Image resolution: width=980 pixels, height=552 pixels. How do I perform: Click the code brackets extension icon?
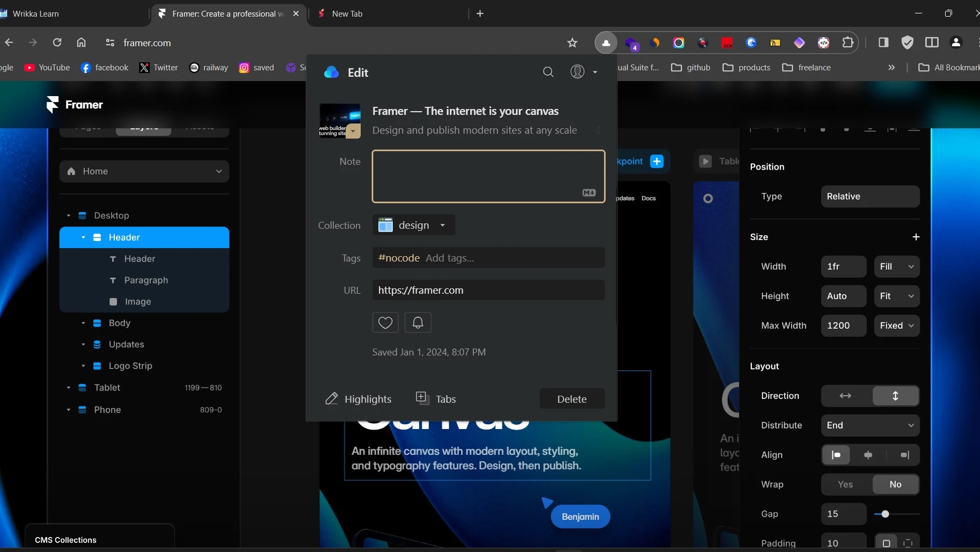[x=823, y=43]
